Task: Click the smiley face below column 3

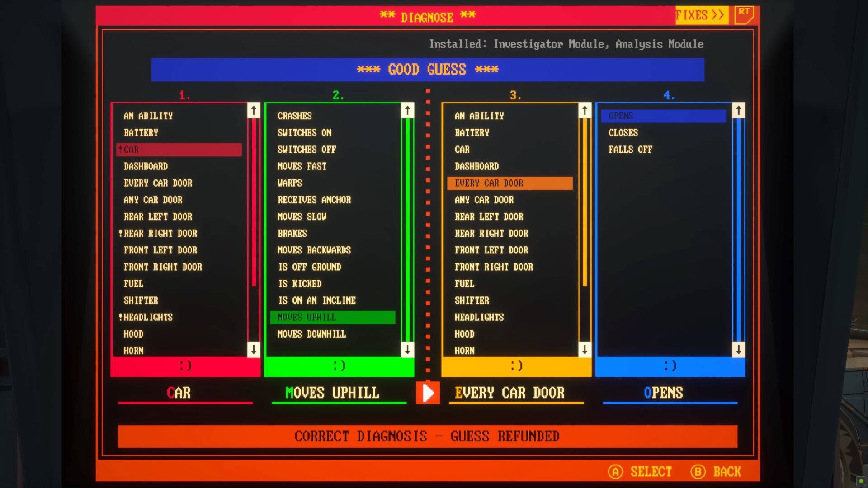Action: (x=516, y=366)
